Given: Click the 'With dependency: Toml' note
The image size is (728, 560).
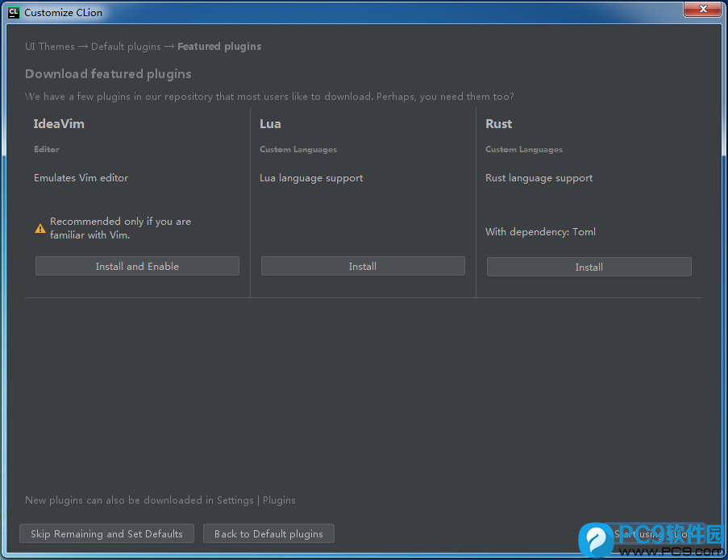Looking at the screenshot, I should tap(540, 231).
